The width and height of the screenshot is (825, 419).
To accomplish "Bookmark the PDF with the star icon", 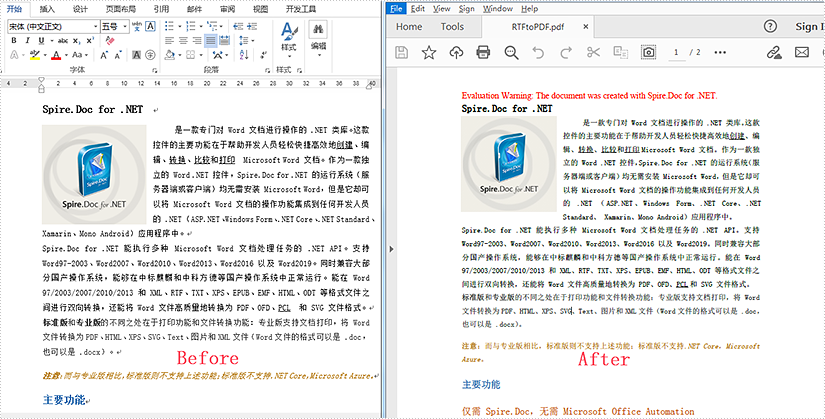I will coord(429,52).
